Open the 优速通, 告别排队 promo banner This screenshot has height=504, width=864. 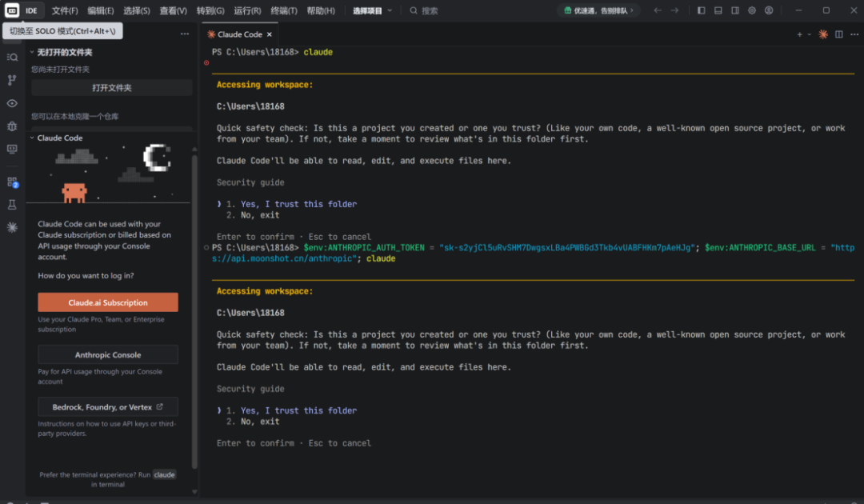pyautogui.click(x=598, y=10)
